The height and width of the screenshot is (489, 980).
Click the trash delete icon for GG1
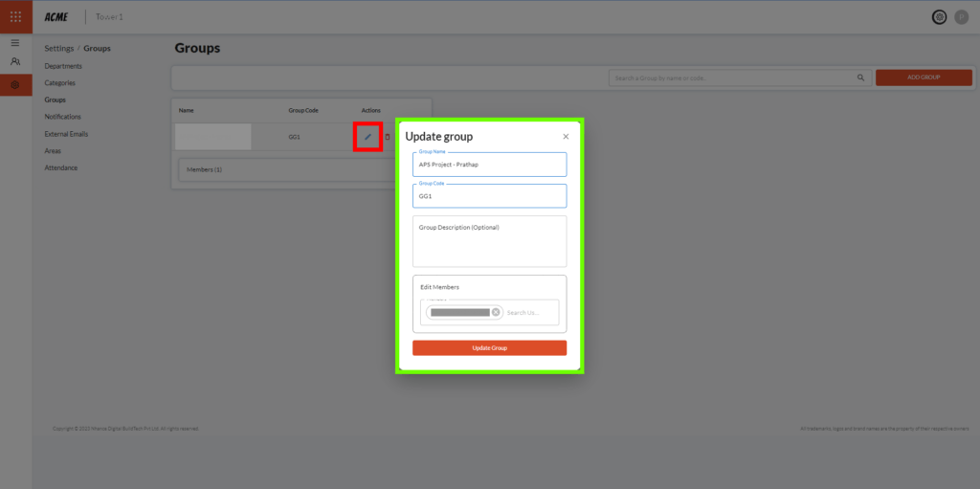(x=388, y=137)
